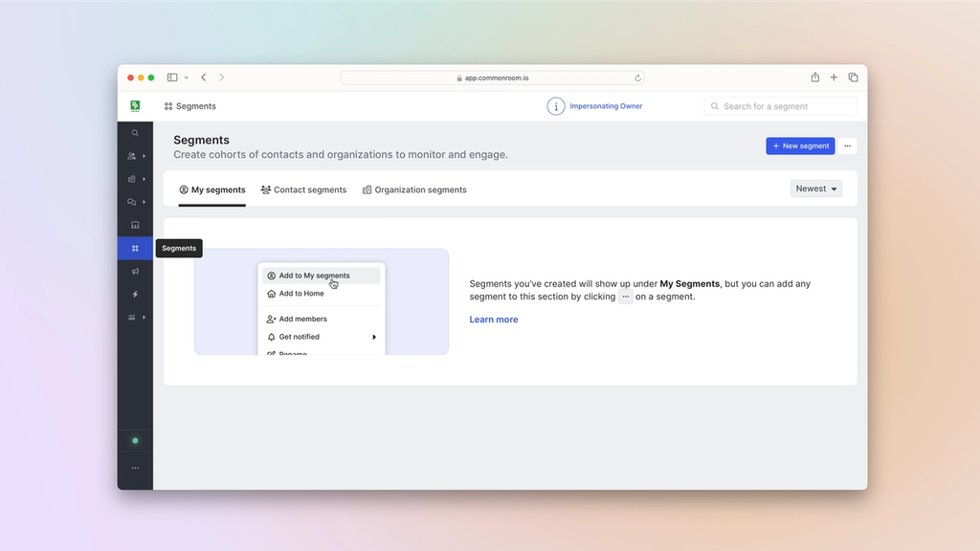Open search in the dark sidebar
This screenshot has width=980, height=551.
click(x=135, y=133)
